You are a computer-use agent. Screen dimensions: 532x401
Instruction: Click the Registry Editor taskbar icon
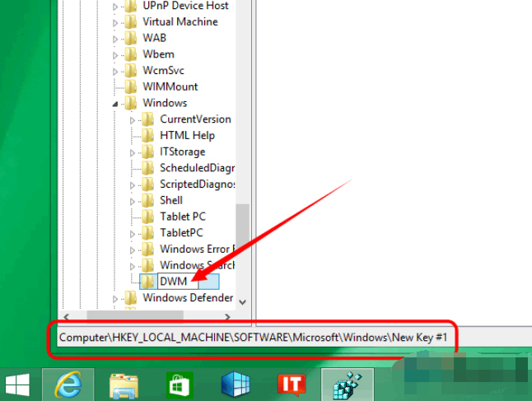click(x=346, y=385)
